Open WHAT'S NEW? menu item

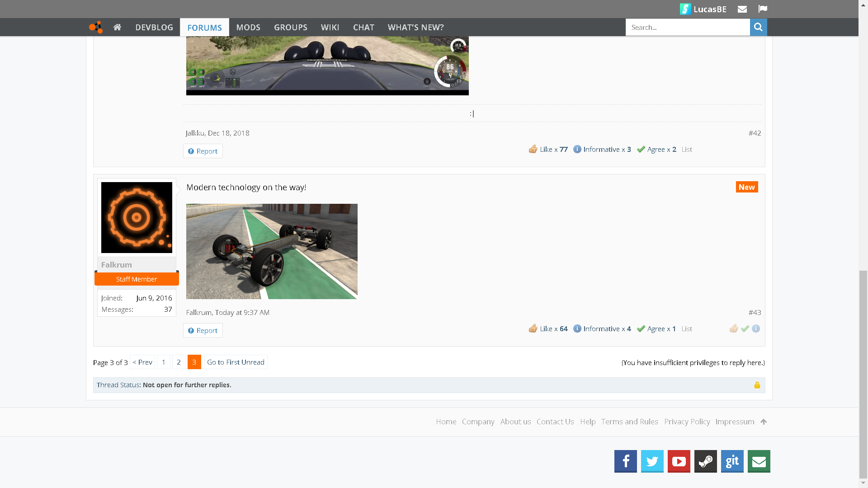click(416, 27)
